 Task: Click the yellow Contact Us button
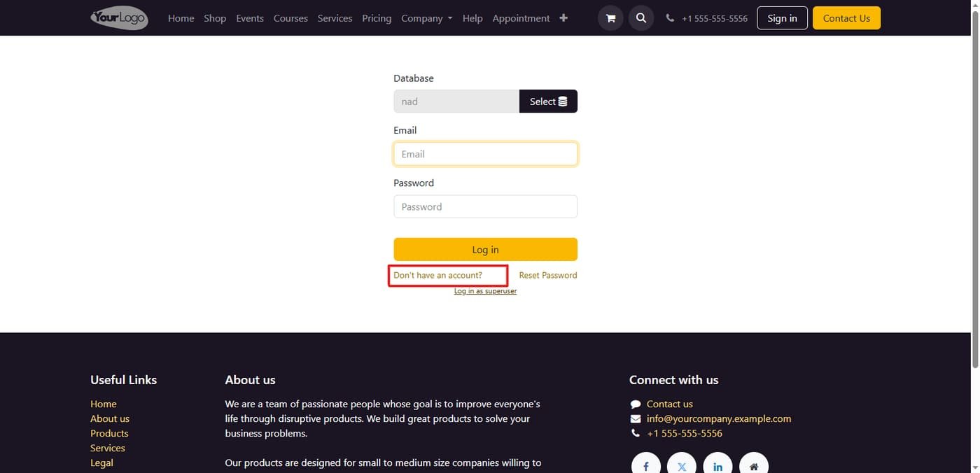tap(846, 18)
